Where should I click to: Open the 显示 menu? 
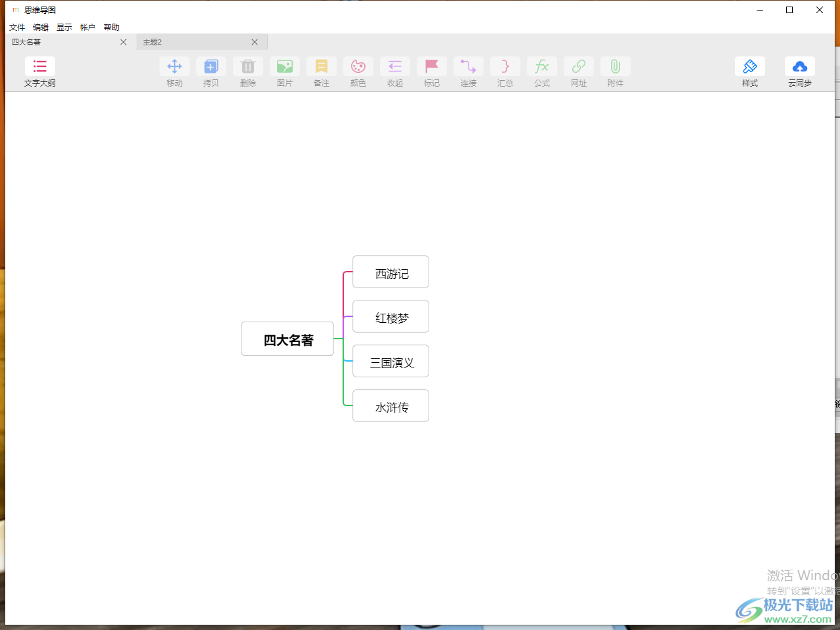pos(64,28)
